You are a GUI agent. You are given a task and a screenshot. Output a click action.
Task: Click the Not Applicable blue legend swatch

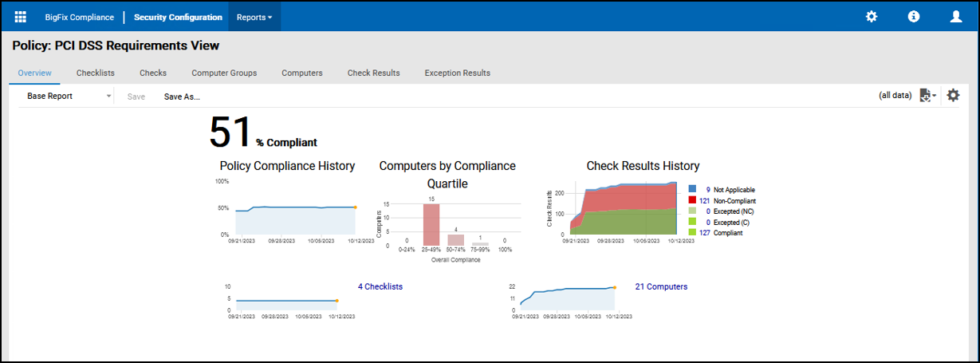point(692,190)
